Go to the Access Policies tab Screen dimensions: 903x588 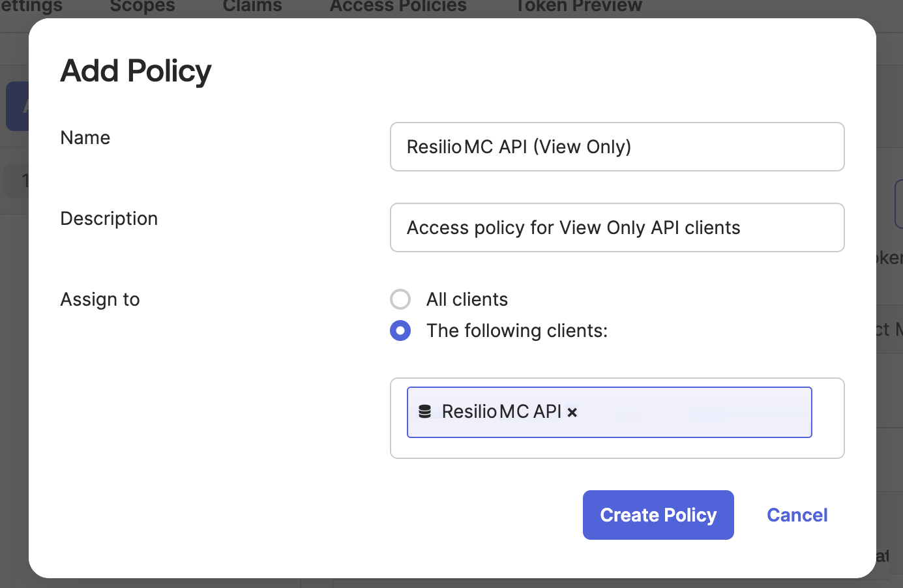click(x=398, y=7)
